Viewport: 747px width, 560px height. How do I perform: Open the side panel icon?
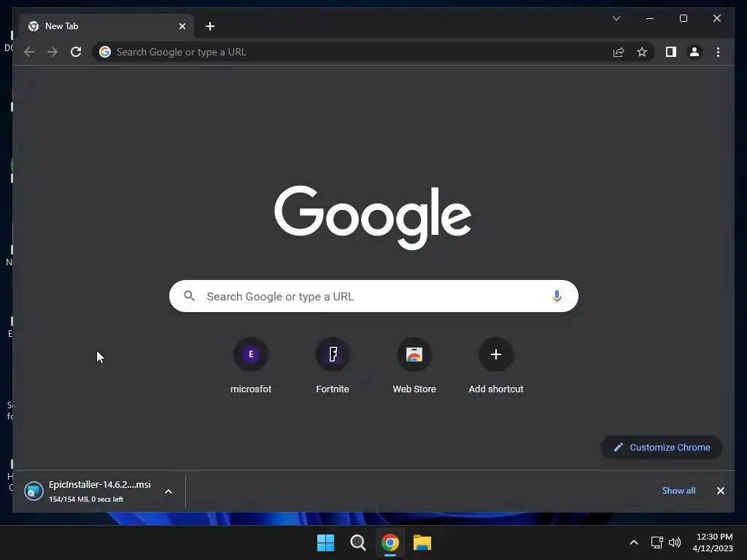671,52
